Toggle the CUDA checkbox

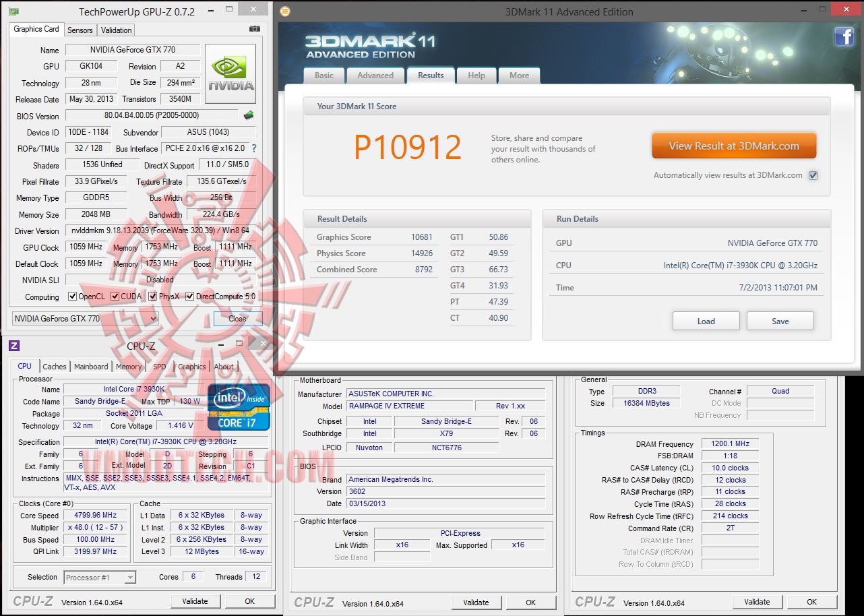pyautogui.click(x=115, y=297)
